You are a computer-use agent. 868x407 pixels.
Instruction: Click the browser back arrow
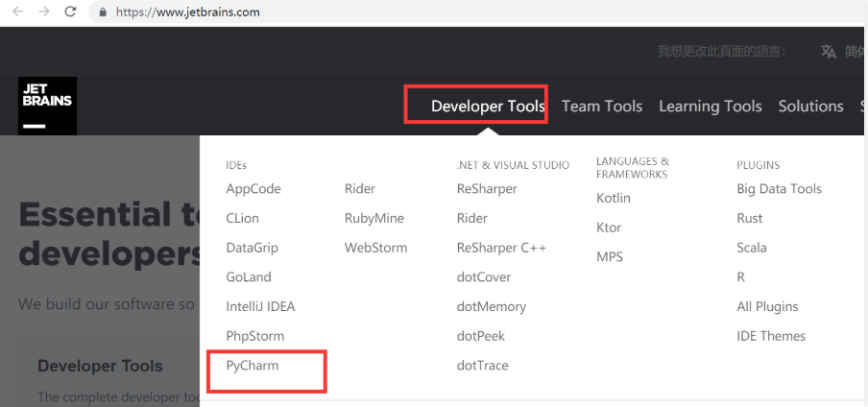[x=18, y=12]
